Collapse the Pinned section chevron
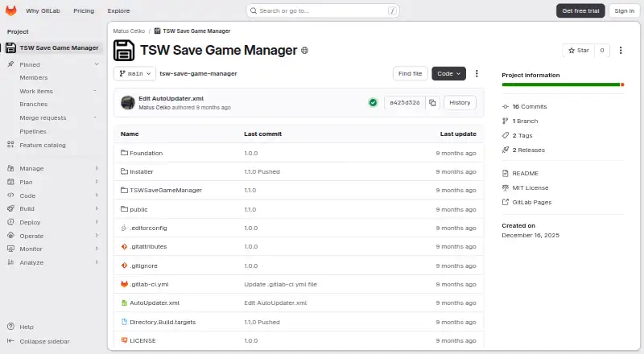 [x=97, y=64]
